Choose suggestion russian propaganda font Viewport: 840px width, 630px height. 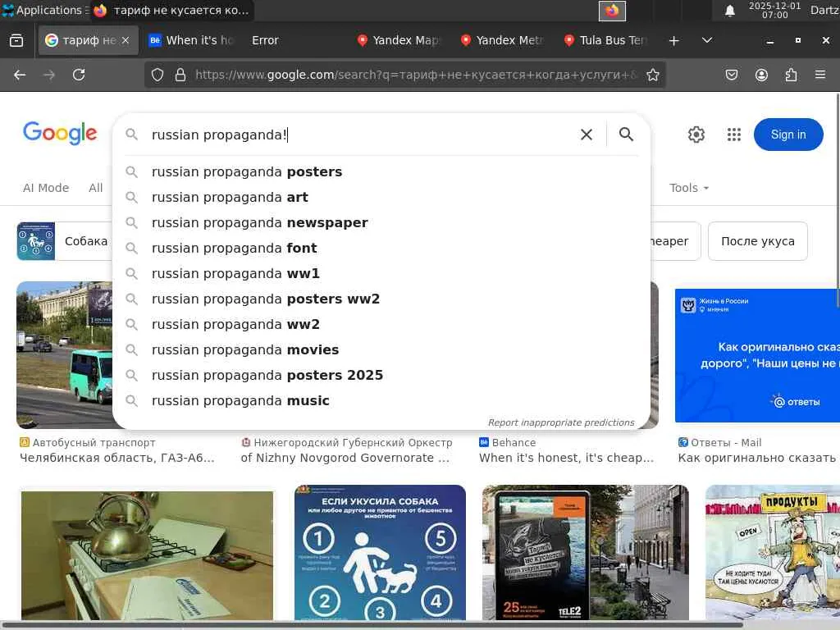point(381,248)
